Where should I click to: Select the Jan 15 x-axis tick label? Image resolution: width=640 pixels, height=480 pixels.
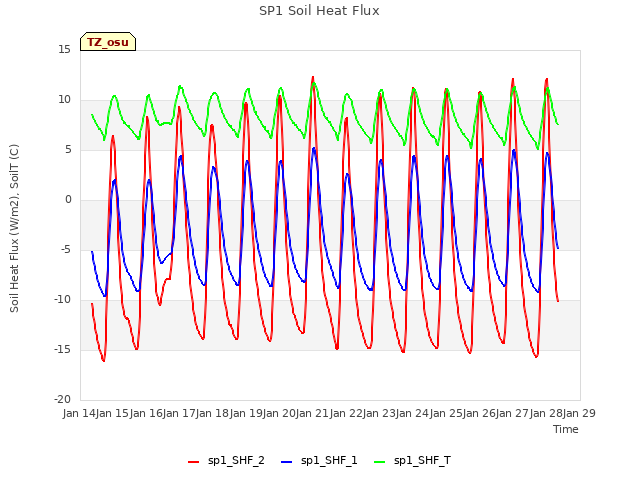[x=112, y=413]
